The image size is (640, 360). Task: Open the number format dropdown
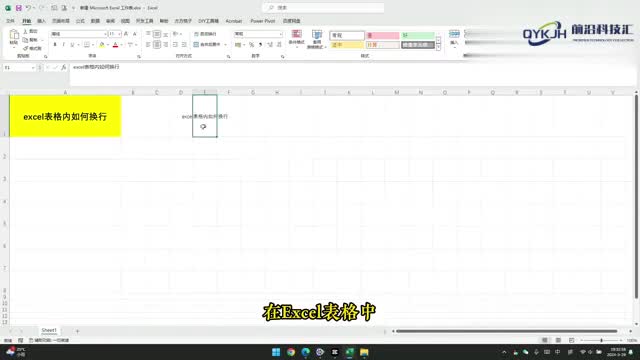[280, 34]
